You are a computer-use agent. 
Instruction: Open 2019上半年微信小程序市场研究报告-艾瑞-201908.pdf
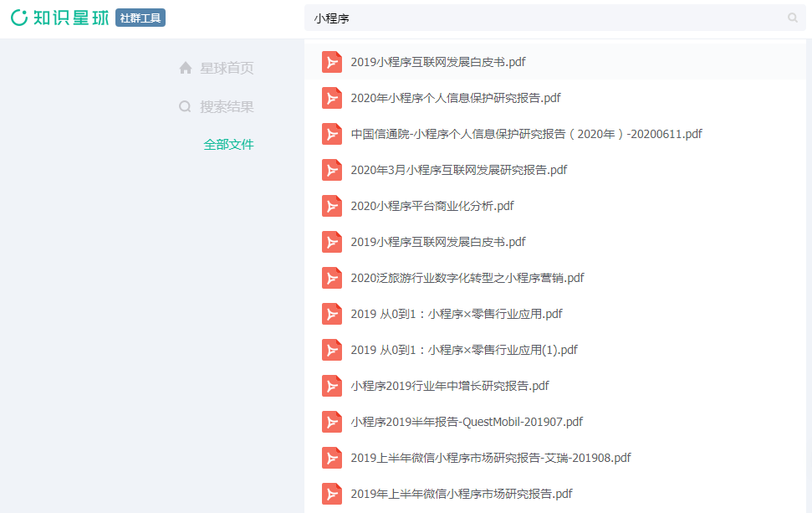coord(491,458)
